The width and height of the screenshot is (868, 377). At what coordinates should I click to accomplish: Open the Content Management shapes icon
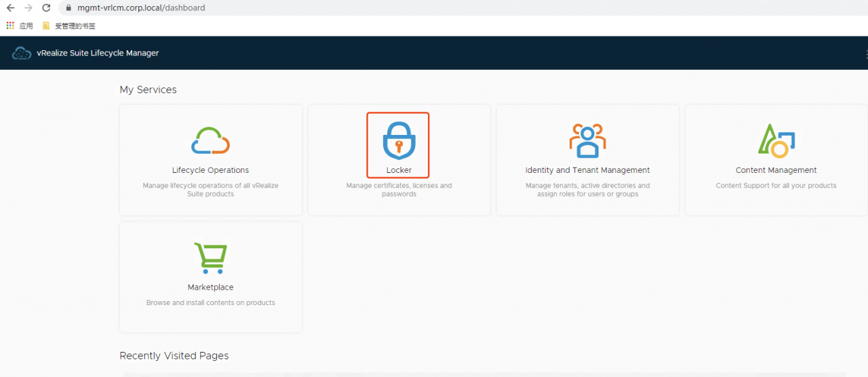tap(776, 140)
